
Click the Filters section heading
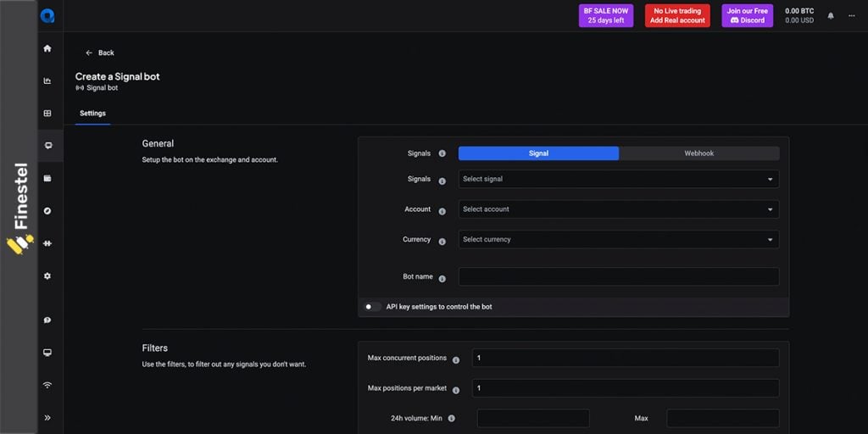pos(155,348)
